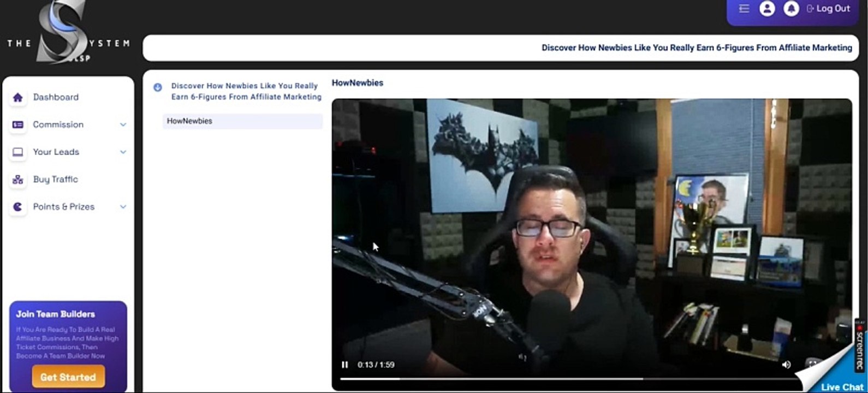Mute the video volume
Viewport: 868px width, 393px height.
point(786,365)
